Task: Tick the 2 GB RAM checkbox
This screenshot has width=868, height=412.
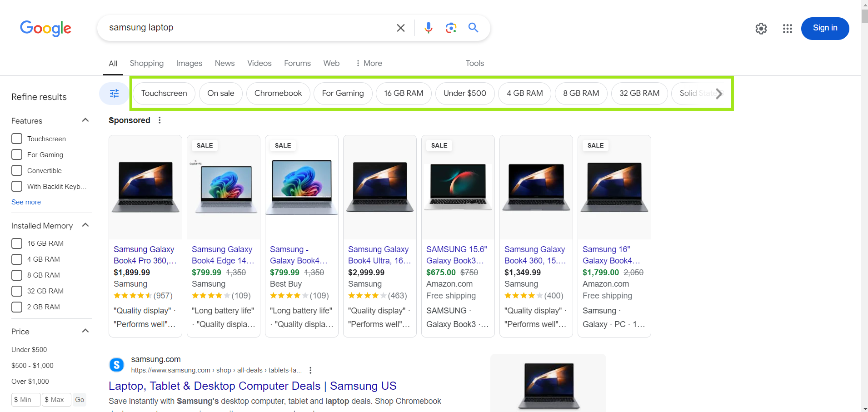Action: click(17, 307)
